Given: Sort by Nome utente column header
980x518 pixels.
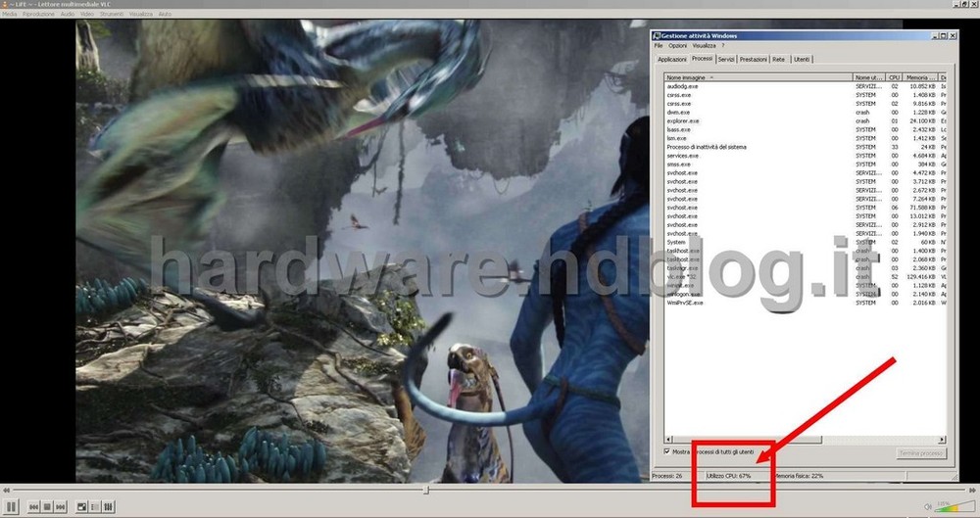Looking at the screenshot, I should point(869,77).
